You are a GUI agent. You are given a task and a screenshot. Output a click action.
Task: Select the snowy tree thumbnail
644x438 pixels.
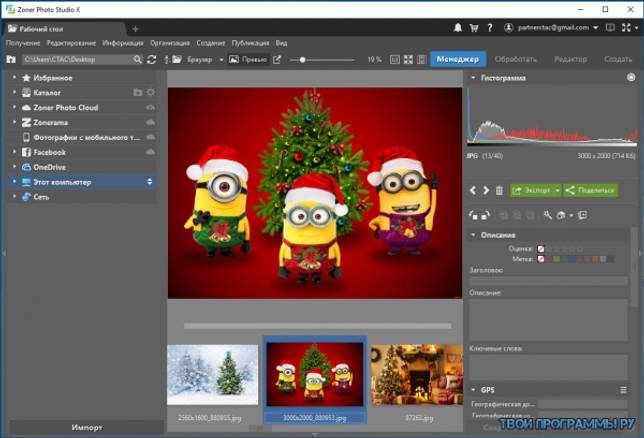pos(212,374)
